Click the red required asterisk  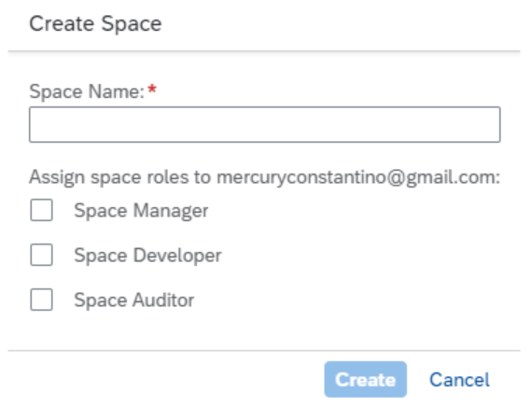152,90
